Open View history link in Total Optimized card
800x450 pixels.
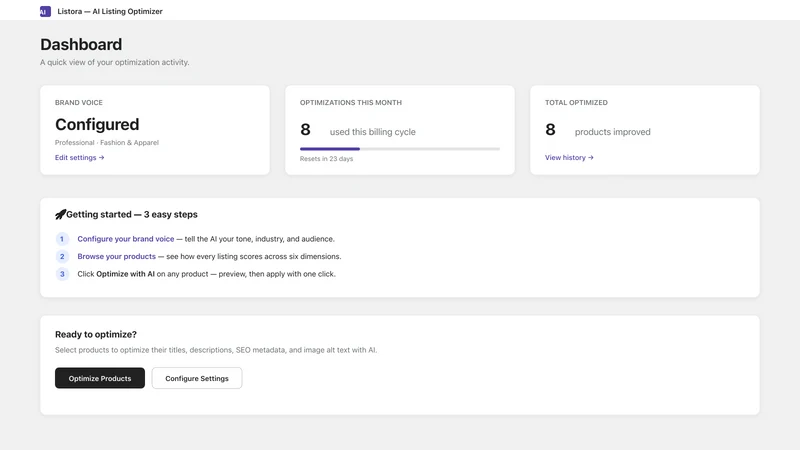tap(569, 158)
